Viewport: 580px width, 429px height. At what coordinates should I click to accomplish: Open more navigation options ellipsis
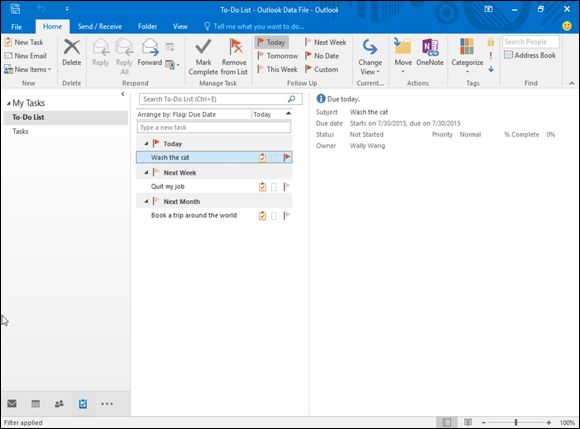pos(107,403)
